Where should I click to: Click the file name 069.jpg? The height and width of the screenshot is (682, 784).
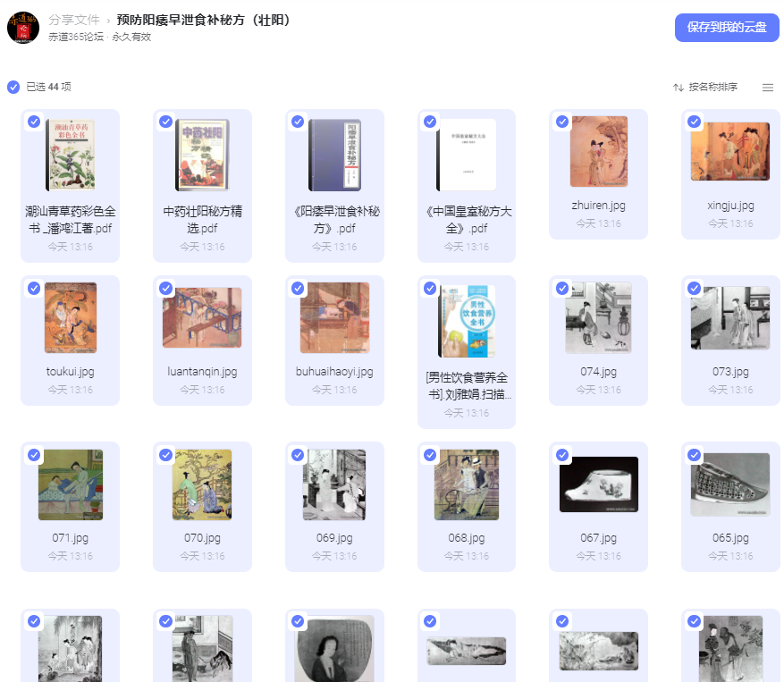(334, 538)
